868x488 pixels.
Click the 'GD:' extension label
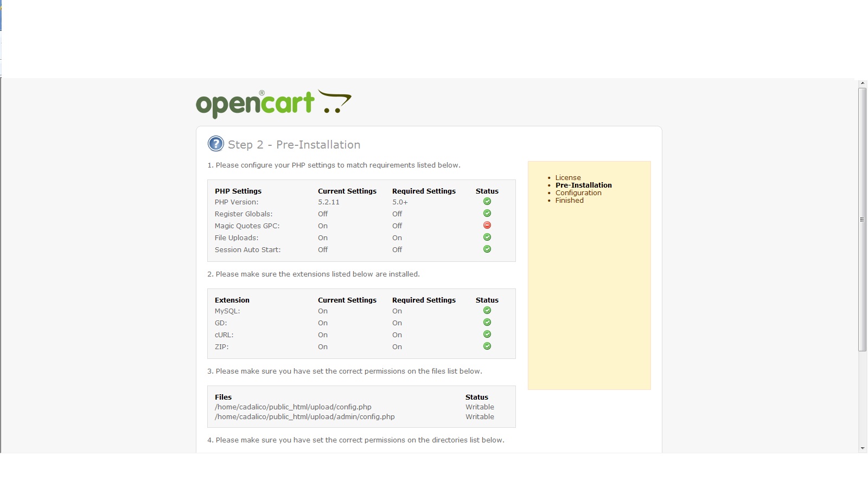click(x=221, y=323)
